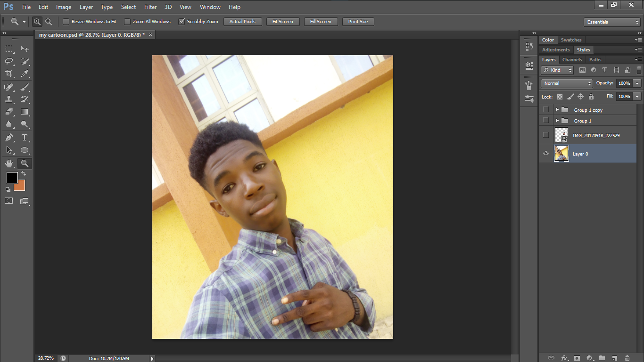Select the Hand tool
This screenshot has height=362, width=644.
9,164
